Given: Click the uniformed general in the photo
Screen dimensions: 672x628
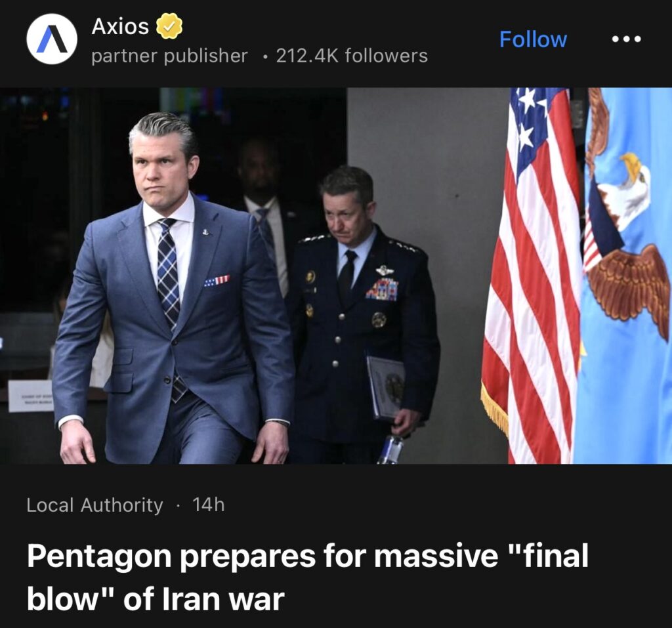Looking at the screenshot, I should [364, 315].
